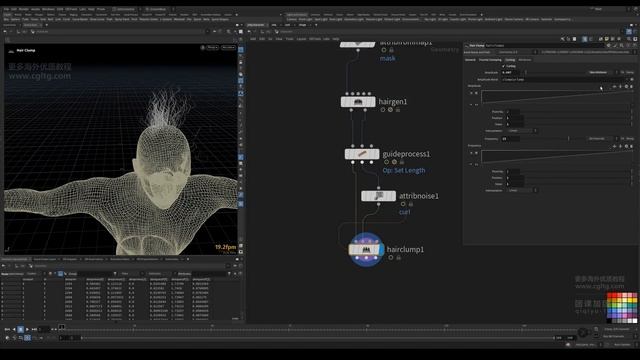Adjust the Frequency slider handle
This screenshot has height=360, width=640.
tap(568, 139)
